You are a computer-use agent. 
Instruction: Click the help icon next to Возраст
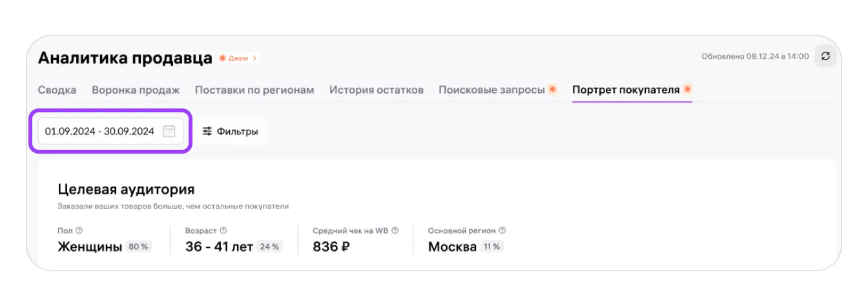click(223, 230)
